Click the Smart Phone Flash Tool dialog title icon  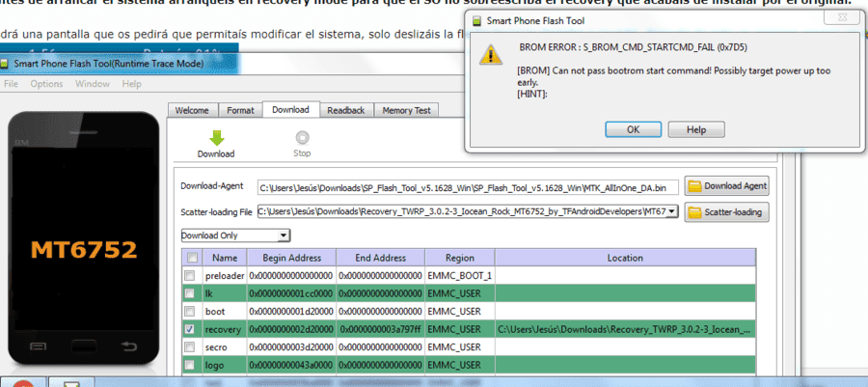click(x=476, y=21)
